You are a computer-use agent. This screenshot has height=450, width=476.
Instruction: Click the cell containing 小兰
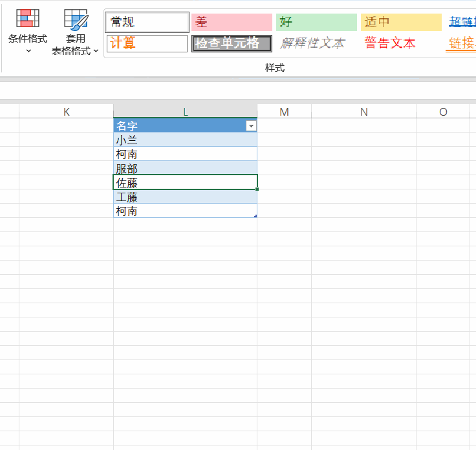tap(185, 140)
